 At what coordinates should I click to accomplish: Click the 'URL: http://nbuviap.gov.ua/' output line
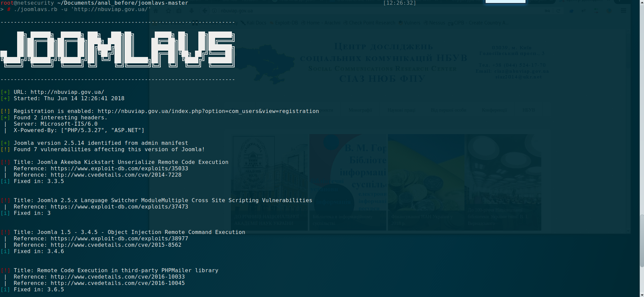coord(59,92)
